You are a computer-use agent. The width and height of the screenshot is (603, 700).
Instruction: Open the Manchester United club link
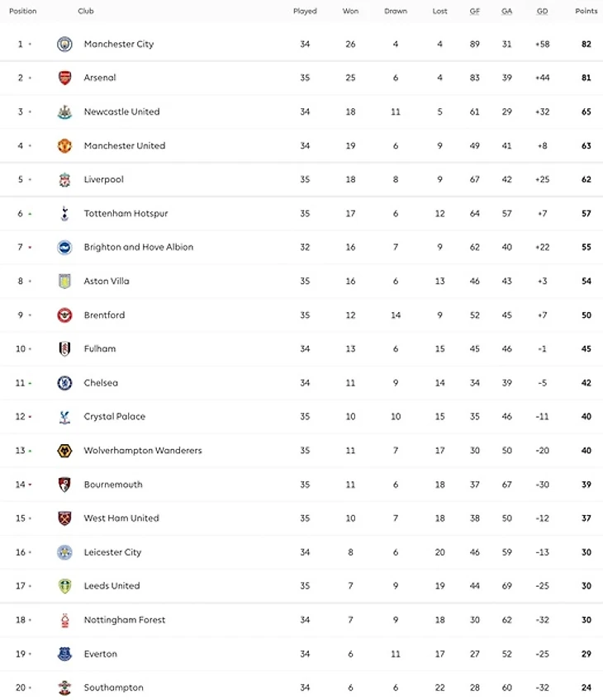pyautogui.click(x=124, y=145)
